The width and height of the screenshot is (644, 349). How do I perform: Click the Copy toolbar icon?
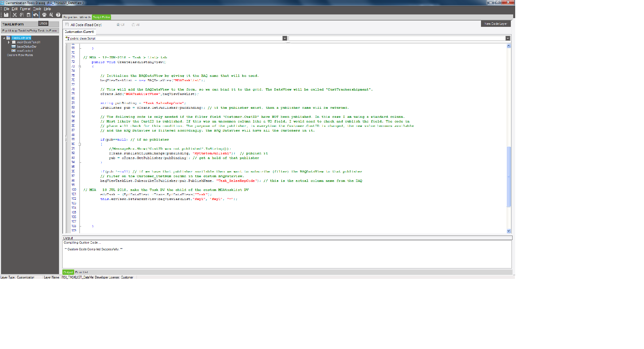21,15
